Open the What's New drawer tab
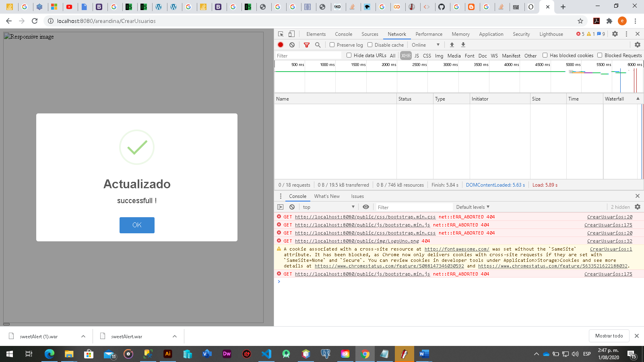The image size is (644, 362). (x=327, y=196)
